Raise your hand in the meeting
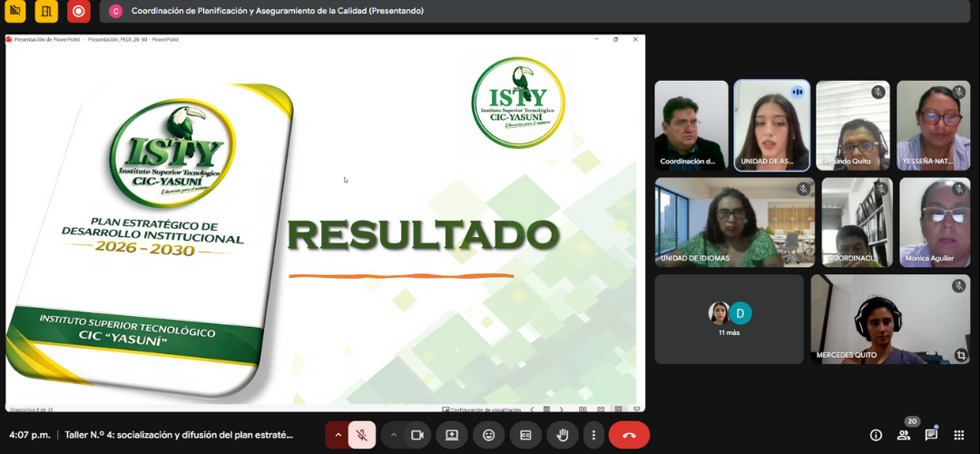 pos(562,435)
